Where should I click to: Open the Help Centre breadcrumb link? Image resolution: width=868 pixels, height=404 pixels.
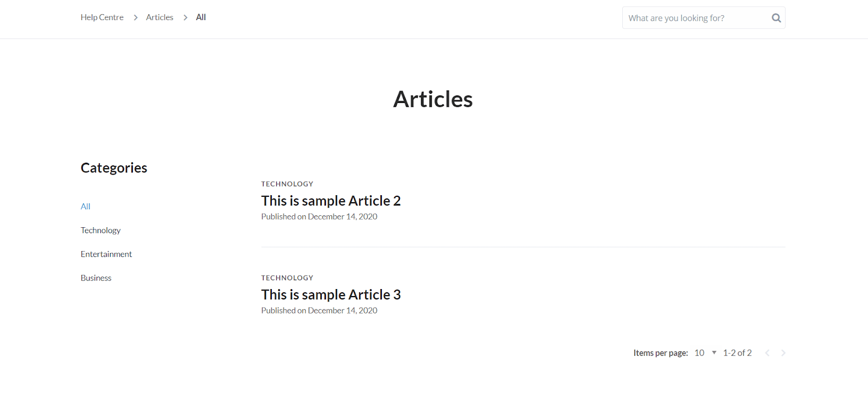pyautogui.click(x=102, y=17)
